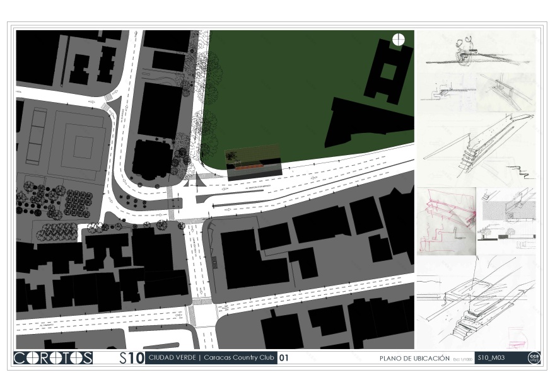Click the north arrow compass symbol
Screen dimensions: 555x392
(398, 40)
